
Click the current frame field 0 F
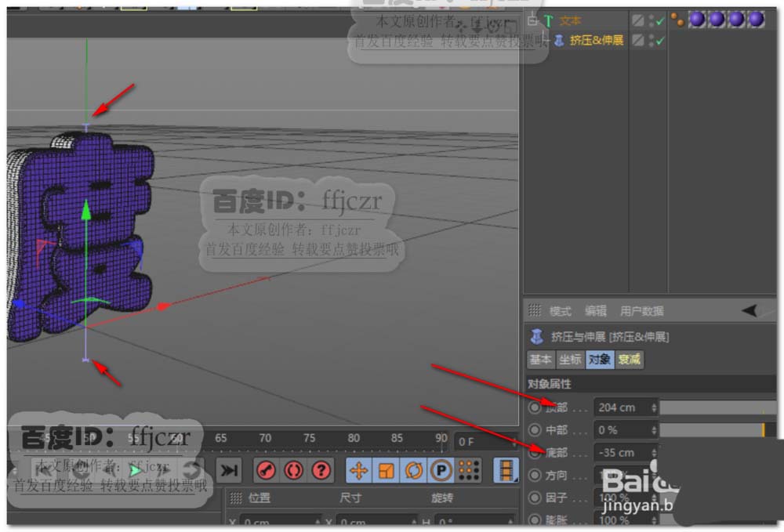(485, 442)
